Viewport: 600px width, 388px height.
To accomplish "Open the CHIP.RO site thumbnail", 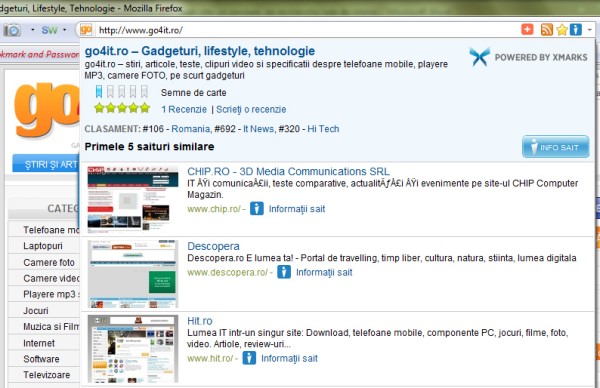I will (x=133, y=198).
